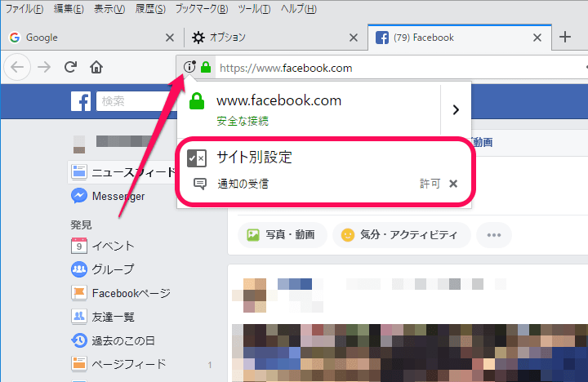588x382 pixels.
Task: Click the 友達一覧 friends icon
Action: pyautogui.click(x=79, y=317)
